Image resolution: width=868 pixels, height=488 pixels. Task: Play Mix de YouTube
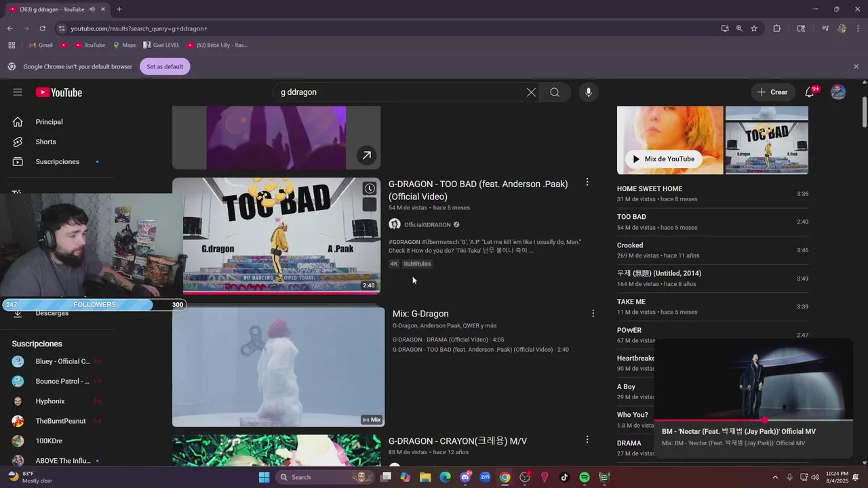[665, 159]
